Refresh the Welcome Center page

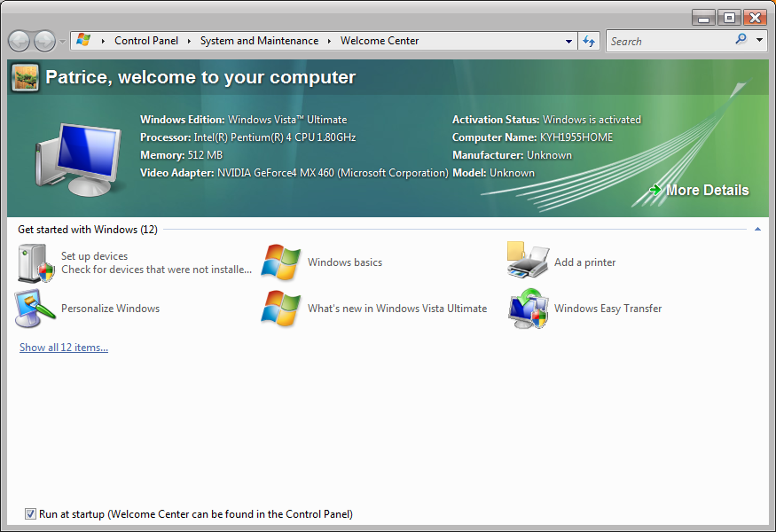point(589,41)
